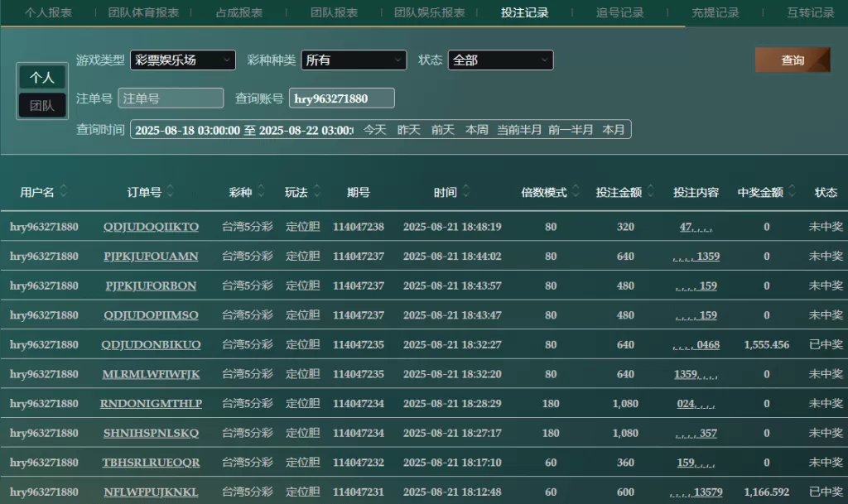This screenshot has width=848, height=504.
Task: Click winning amount 1,555.456
Action: point(766,344)
